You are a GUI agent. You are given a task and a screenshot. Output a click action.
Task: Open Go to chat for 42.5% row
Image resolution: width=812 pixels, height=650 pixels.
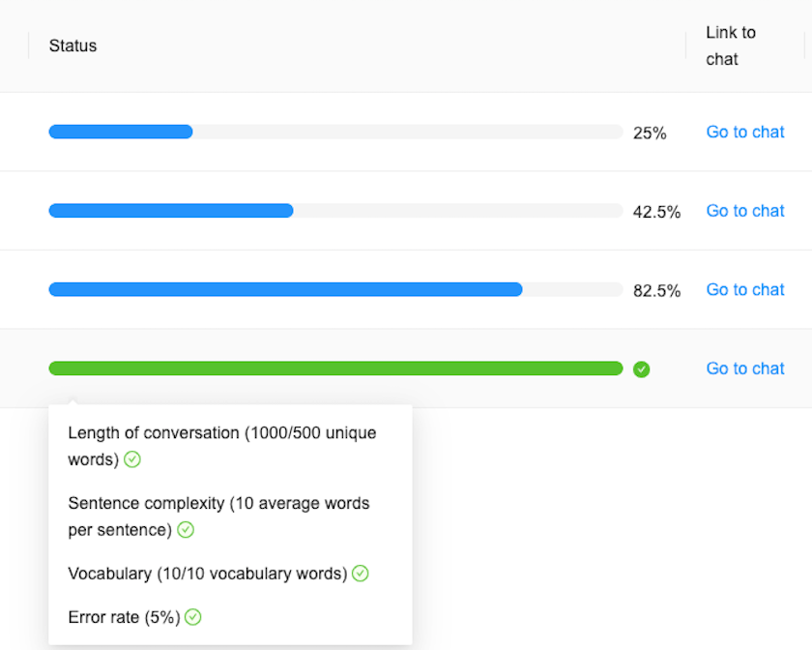coord(744,211)
